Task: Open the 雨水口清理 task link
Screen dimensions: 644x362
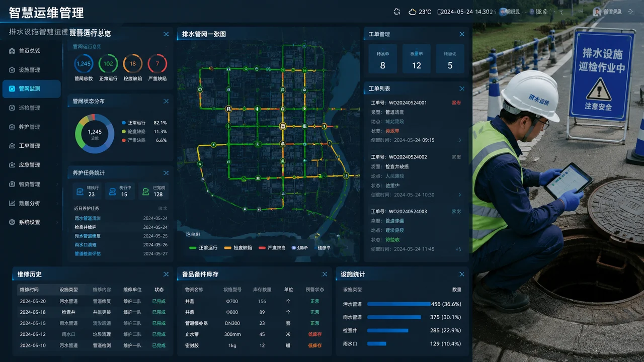Action: point(86,245)
